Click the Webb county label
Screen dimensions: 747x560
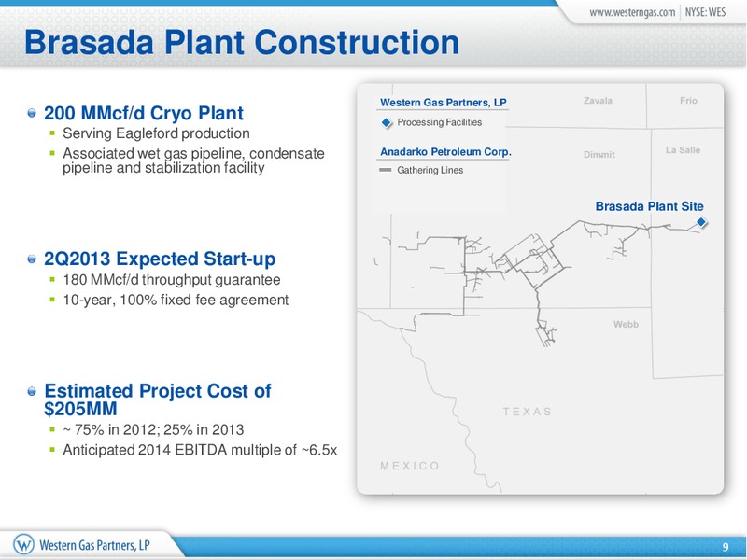point(626,324)
